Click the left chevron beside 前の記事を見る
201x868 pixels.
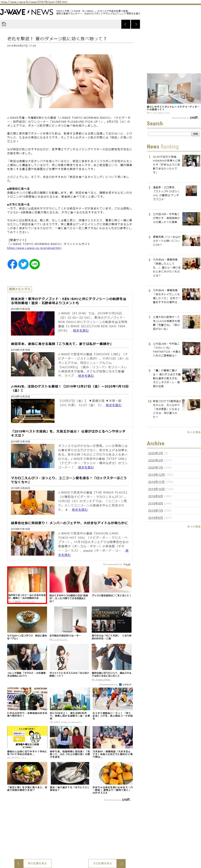pyautogui.click(x=18, y=863)
